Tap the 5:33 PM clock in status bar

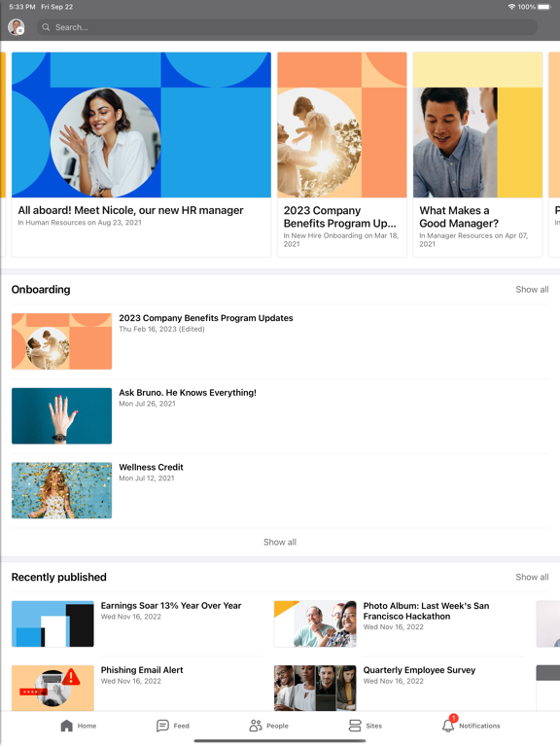pos(22,7)
